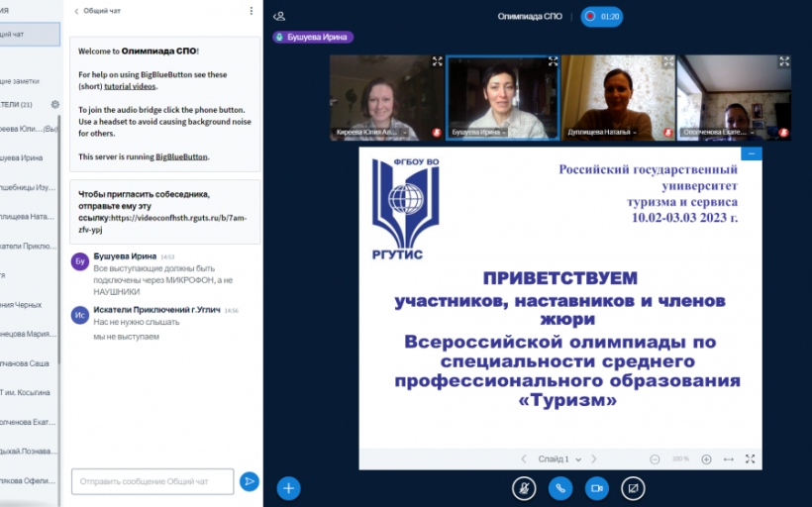Image resolution: width=812 pixels, height=507 pixels.
Task: Go to next slide
Action: click(x=594, y=459)
